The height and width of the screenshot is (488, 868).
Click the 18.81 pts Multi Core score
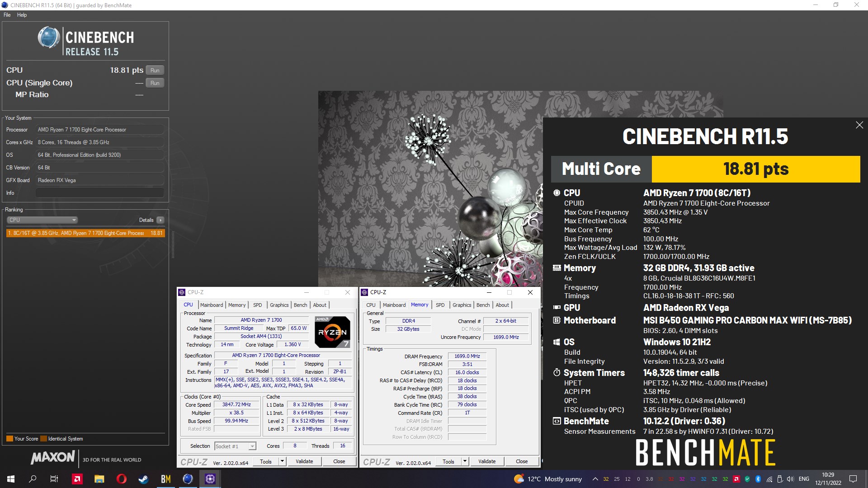coord(756,169)
